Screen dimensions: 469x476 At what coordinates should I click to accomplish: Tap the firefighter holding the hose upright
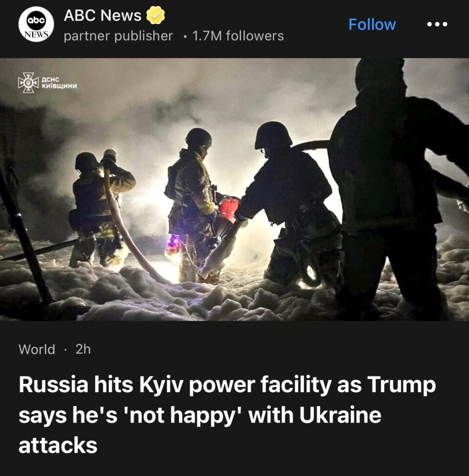(x=100, y=210)
